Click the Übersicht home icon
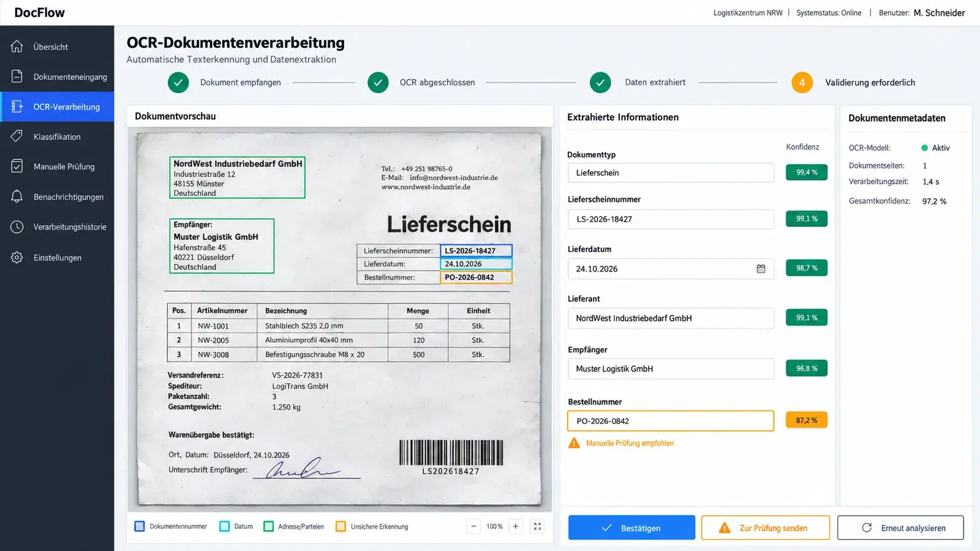 pyautogui.click(x=17, y=47)
